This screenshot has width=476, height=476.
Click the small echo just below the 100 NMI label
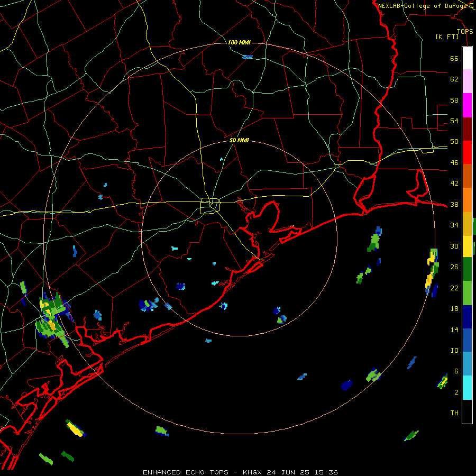pos(248,57)
